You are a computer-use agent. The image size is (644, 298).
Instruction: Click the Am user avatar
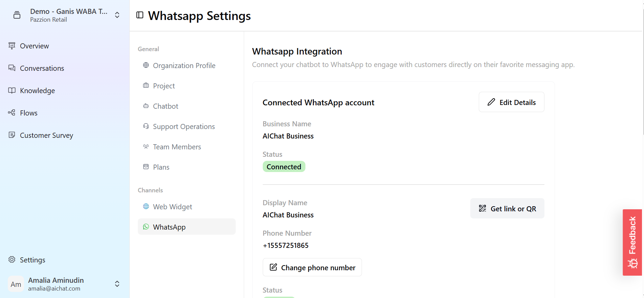16,284
